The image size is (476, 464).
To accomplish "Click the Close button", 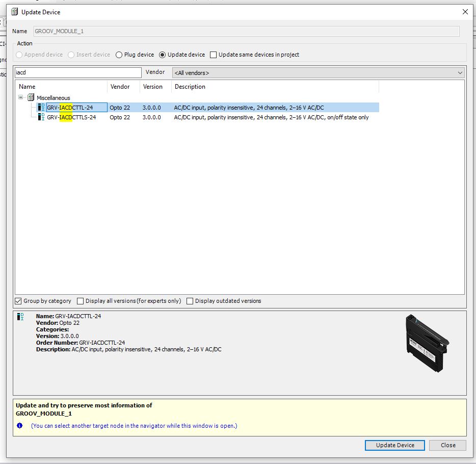I will pos(448,445).
